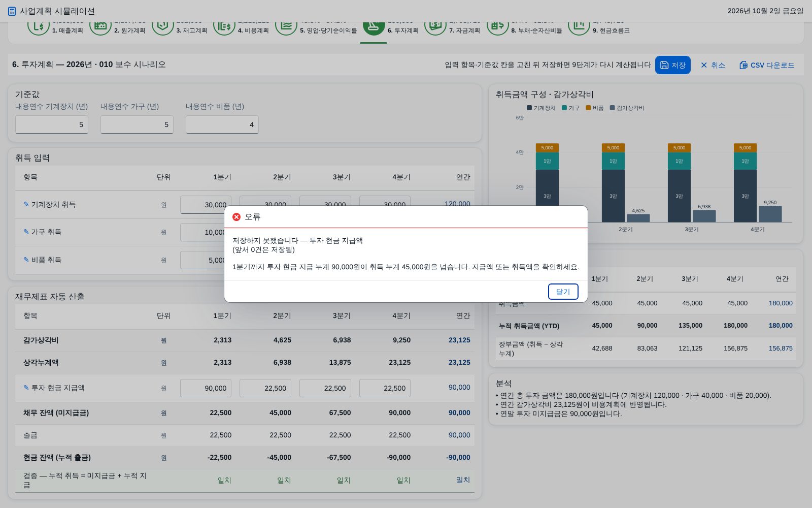Click the pencil icon beside 투자 현금 지급액
This screenshot has height=508, width=812.
pyautogui.click(x=26, y=388)
